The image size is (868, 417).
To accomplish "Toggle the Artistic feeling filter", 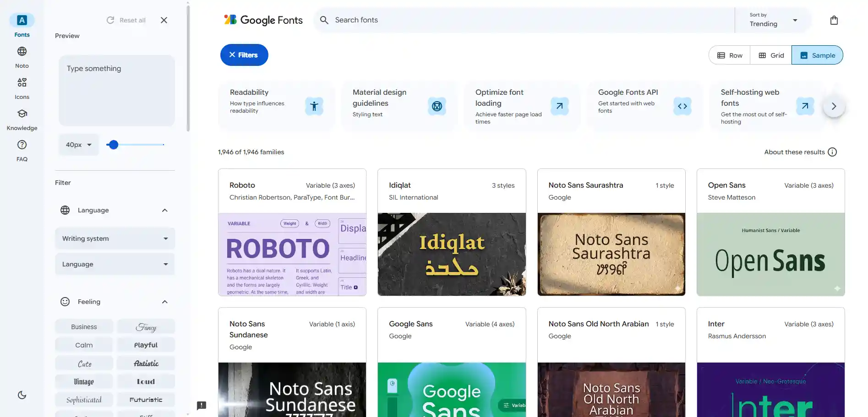I will coord(146,363).
